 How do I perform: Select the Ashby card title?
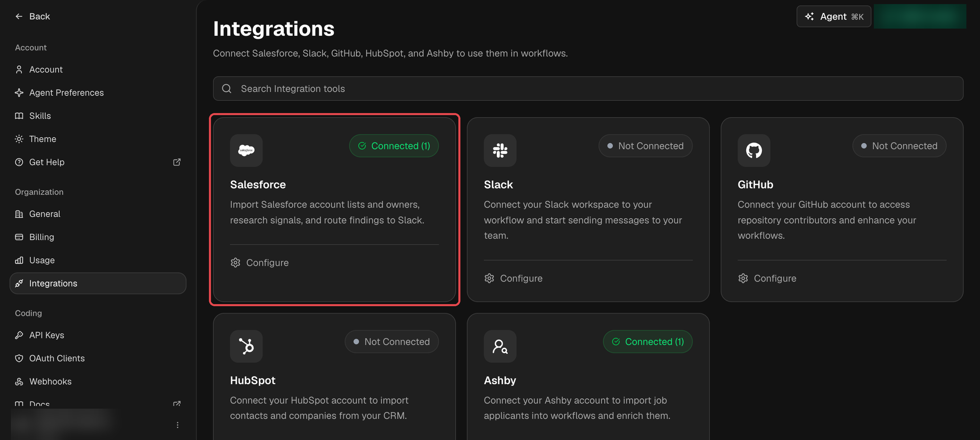pyautogui.click(x=500, y=381)
